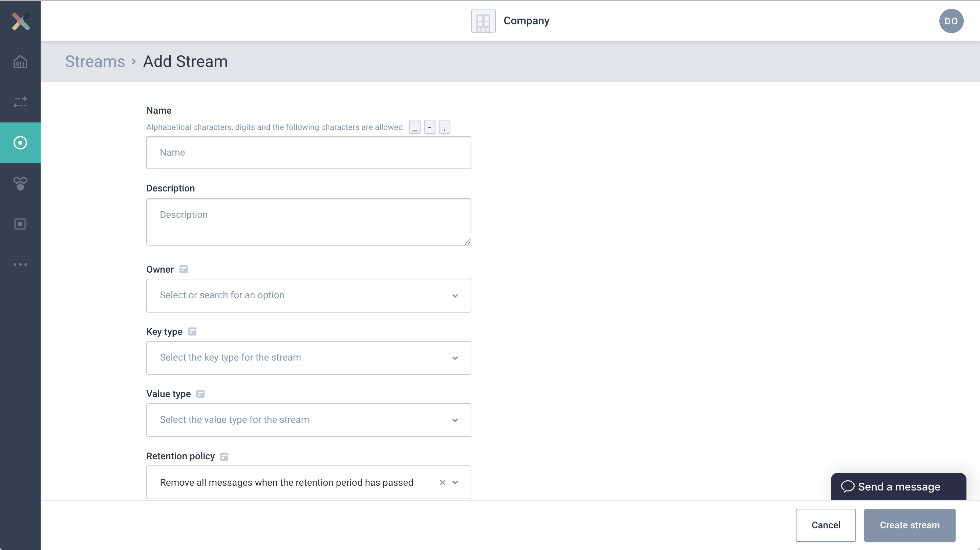
Task: Click the company grid/waffle icon at top
Action: [x=483, y=21]
